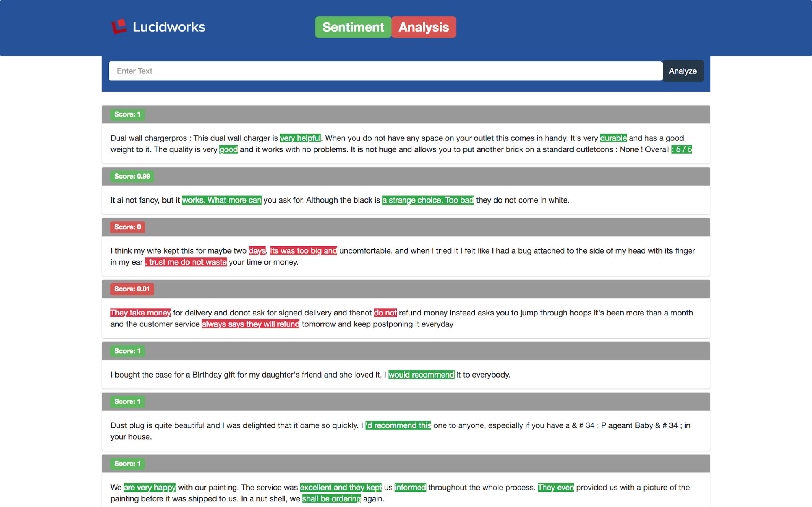Click the red highlighted word 'days'
This screenshot has height=507, width=812.
257,251
